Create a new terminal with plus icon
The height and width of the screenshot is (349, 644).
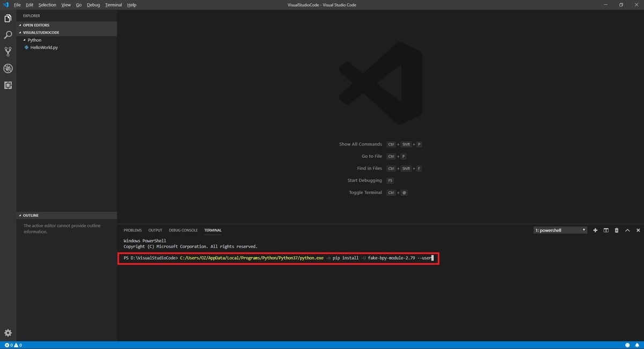tap(595, 230)
